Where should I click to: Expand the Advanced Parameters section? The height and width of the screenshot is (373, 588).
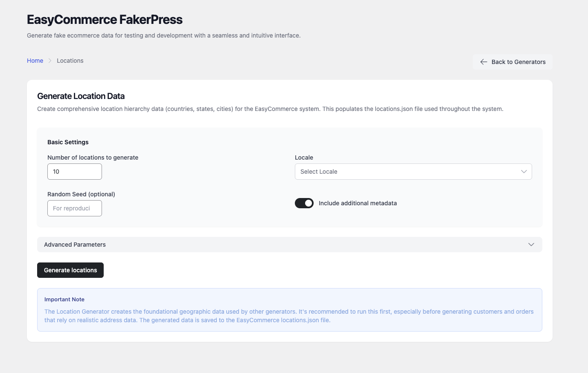coord(290,244)
